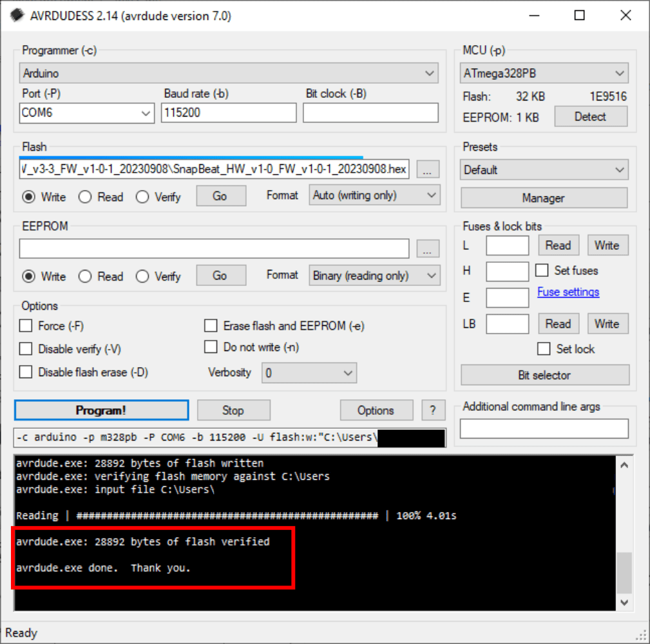Click Go button in Flash section
This screenshot has width=650, height=644.
[220, 196]
